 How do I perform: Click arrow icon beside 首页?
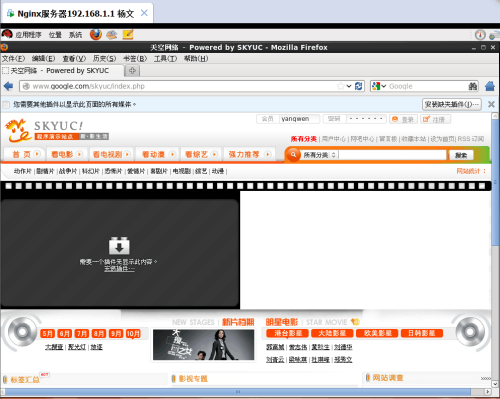(37, 154)
